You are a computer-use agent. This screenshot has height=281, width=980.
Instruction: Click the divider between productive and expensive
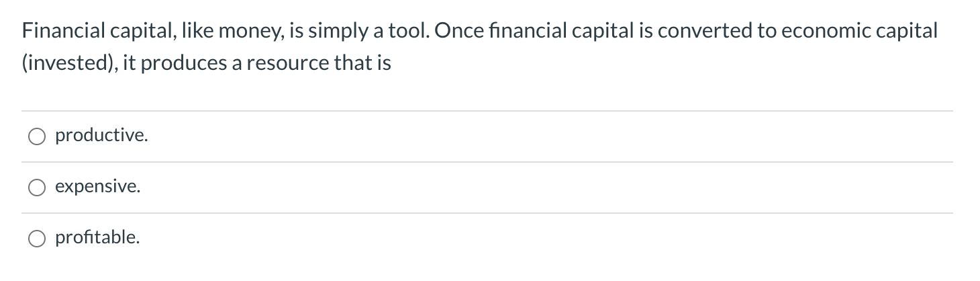point(487,162)
